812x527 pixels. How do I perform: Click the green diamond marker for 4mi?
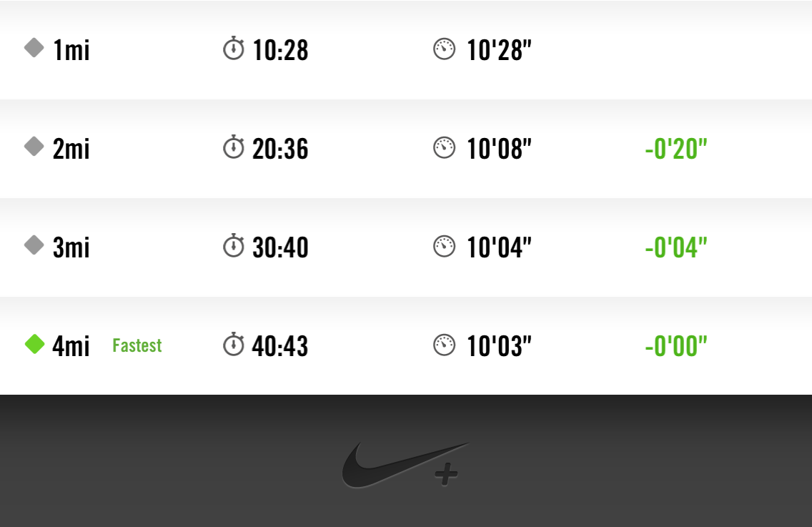click(x=34, y=345)
